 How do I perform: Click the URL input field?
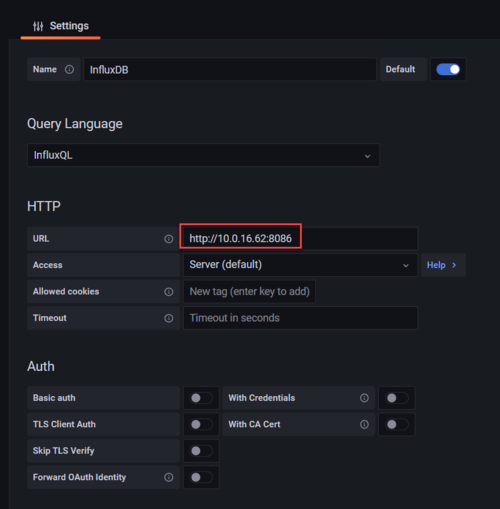tap(300, 239)
